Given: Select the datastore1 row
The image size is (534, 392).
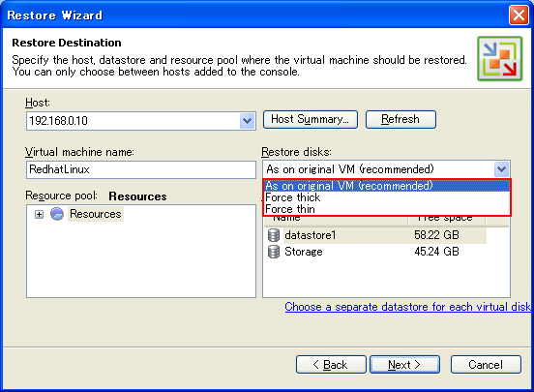Looking at the screenshot, I should (376, 235).
